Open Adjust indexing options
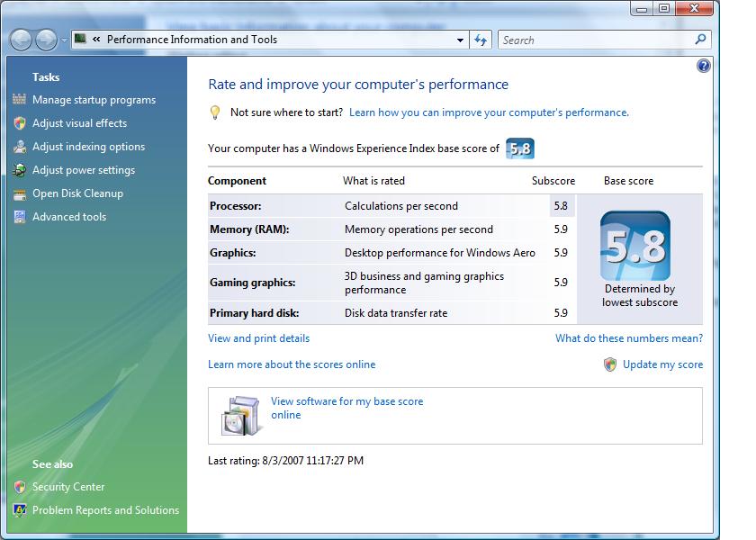The image size is (756, 540). point(89,147)
